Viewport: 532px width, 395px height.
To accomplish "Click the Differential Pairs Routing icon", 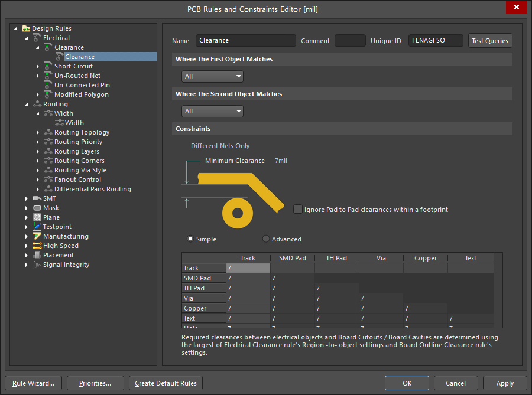I will coord(48,189).
